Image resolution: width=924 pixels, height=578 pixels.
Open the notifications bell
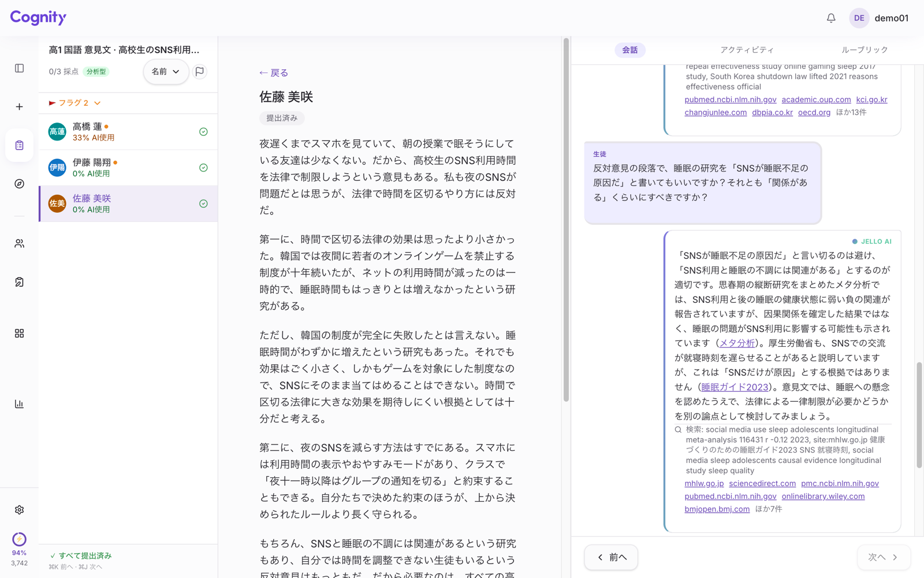click(831, 18)
